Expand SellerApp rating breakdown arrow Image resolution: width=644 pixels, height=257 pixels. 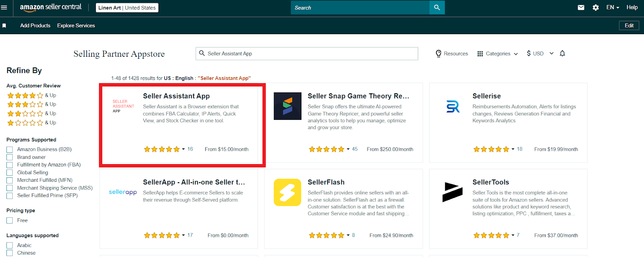click(x=184, y=235)
